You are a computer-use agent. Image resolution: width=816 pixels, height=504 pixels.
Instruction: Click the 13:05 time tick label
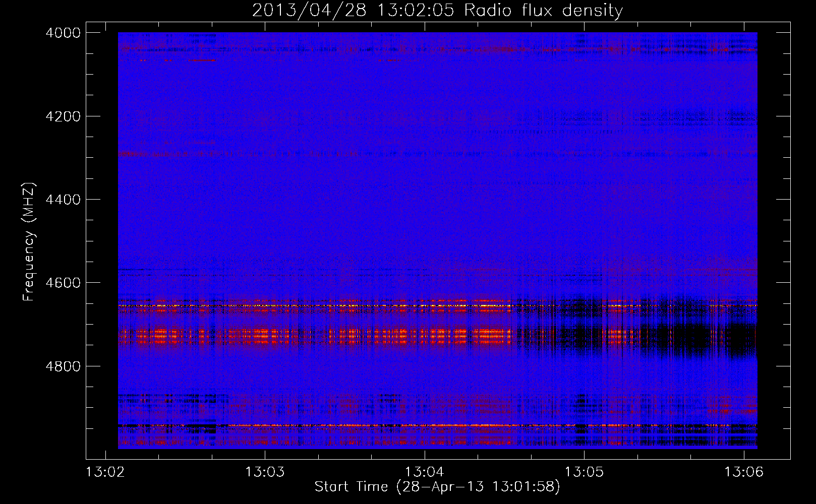click(x=584, y=472)
